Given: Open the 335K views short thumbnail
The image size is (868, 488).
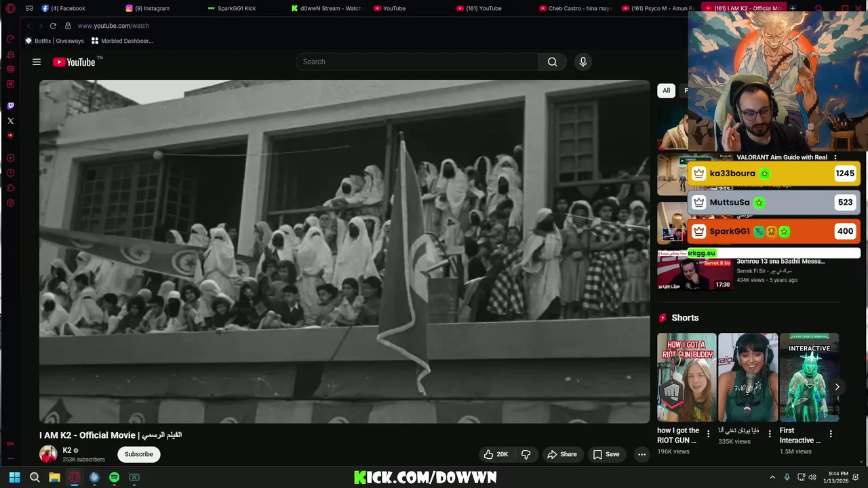Looking at the screenshot, I should 748,378.
